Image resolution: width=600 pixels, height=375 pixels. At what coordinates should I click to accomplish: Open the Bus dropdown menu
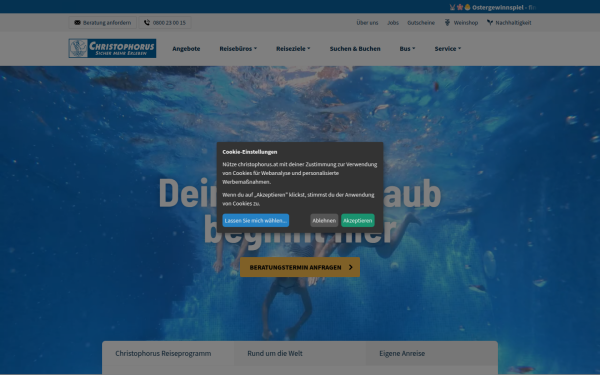click(x=407, y=49)
